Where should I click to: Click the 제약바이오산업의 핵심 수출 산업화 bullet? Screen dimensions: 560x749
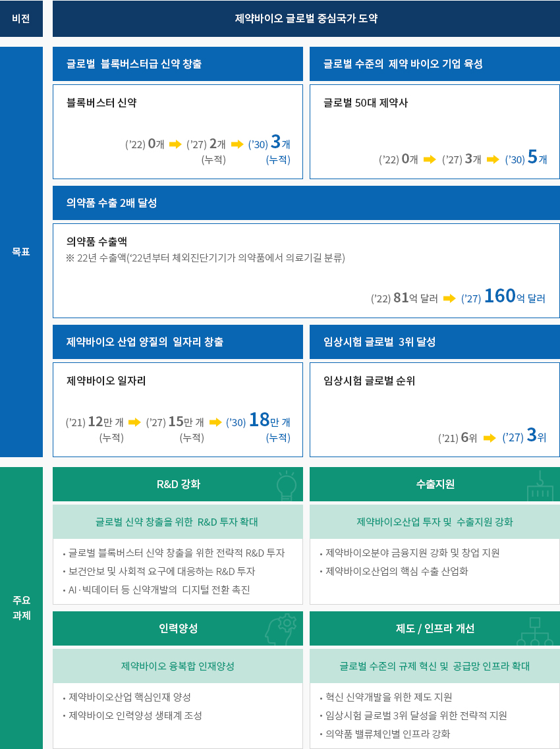tap(394, 571)
